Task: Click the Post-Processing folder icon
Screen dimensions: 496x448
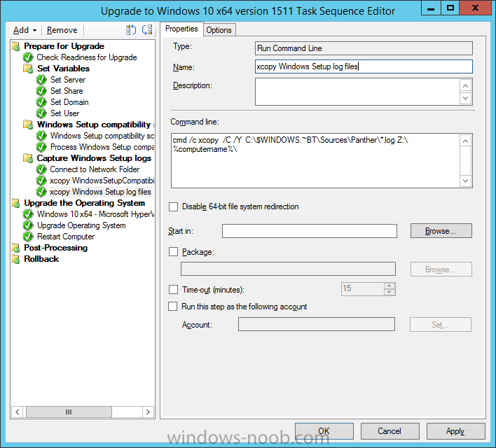Action: point(15,248)
